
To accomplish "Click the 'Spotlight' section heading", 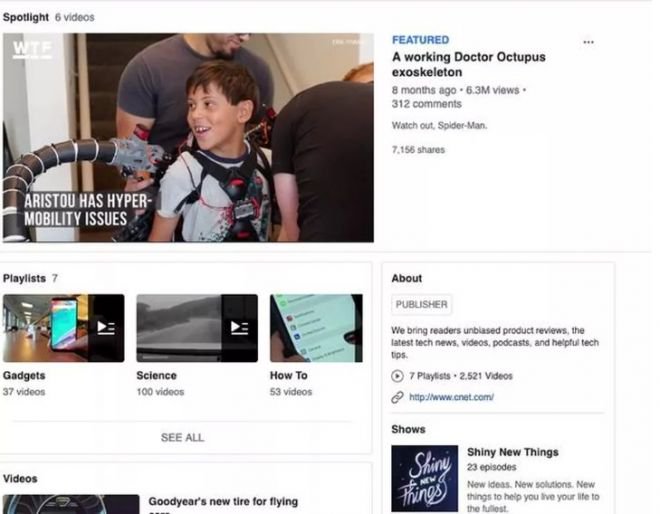I will point(26,17).
